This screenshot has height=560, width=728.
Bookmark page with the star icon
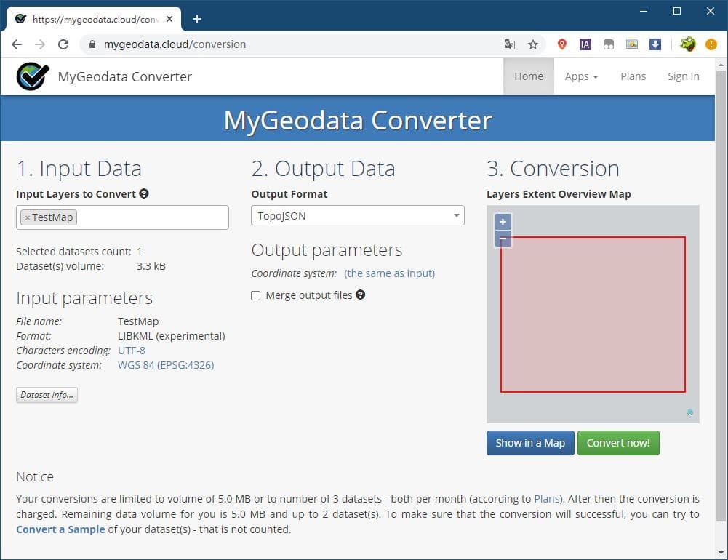point(533,44)
